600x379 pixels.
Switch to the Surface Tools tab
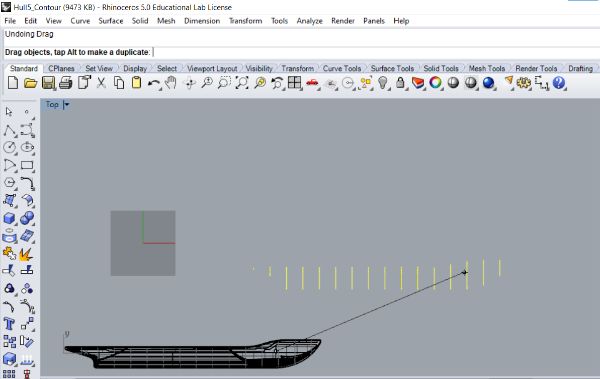[x=392, y=69]
